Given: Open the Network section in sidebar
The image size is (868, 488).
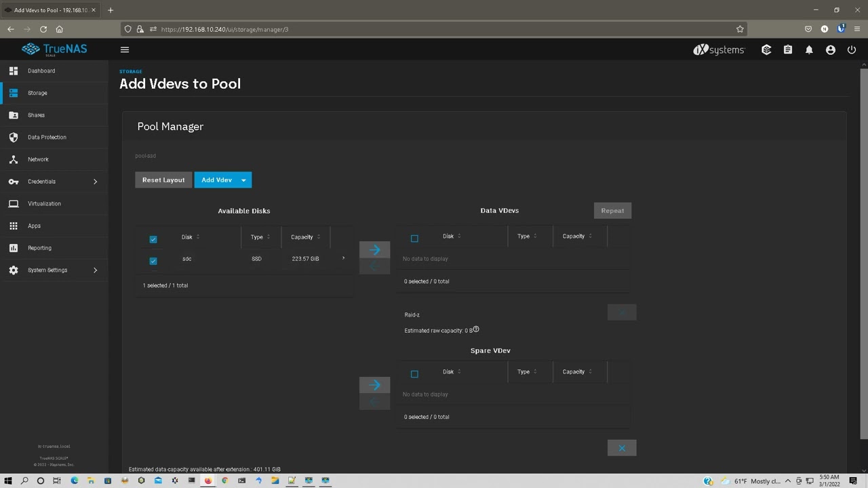Looking at the screenshot, I should (38, 159).
